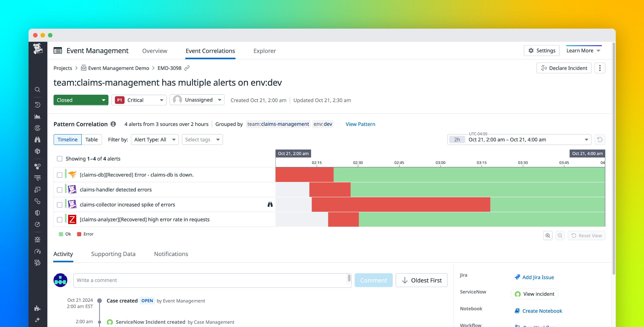Check the [claims-db][Recovered] alert row checkbox
The width and height of the screenshot is (644, 327).
[59, 175]
